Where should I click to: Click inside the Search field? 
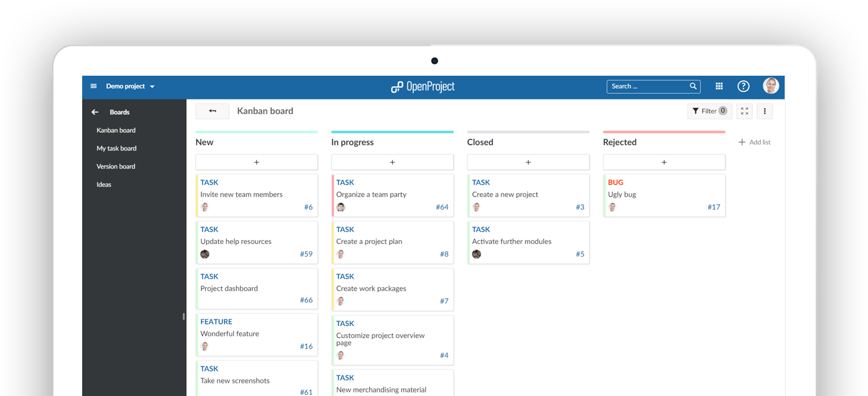pos(648,86)
